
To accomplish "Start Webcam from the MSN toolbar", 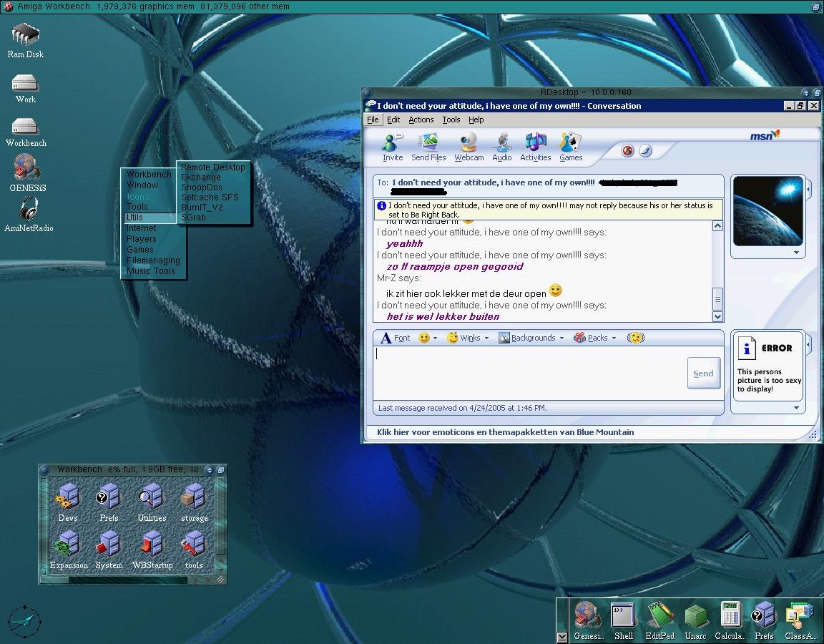I will pyautogui.click(x=469, y=147).
